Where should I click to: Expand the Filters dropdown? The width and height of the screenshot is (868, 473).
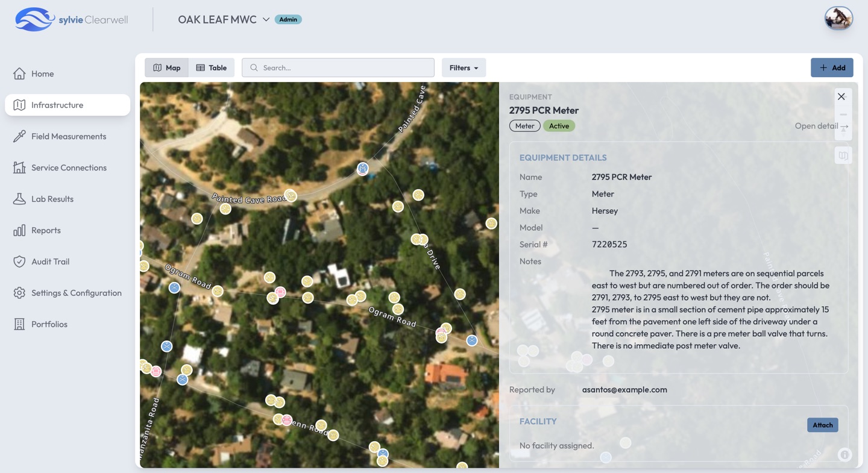[x=464, y=67]
